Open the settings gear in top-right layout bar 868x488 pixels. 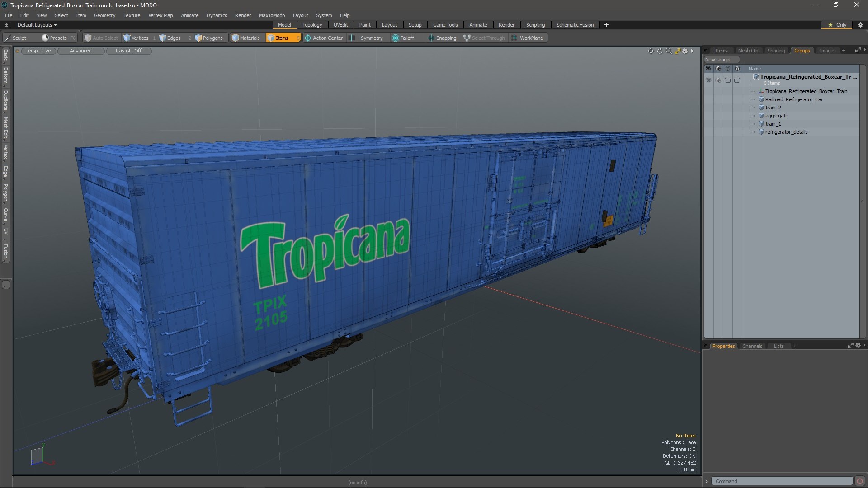tap(860, 25)
